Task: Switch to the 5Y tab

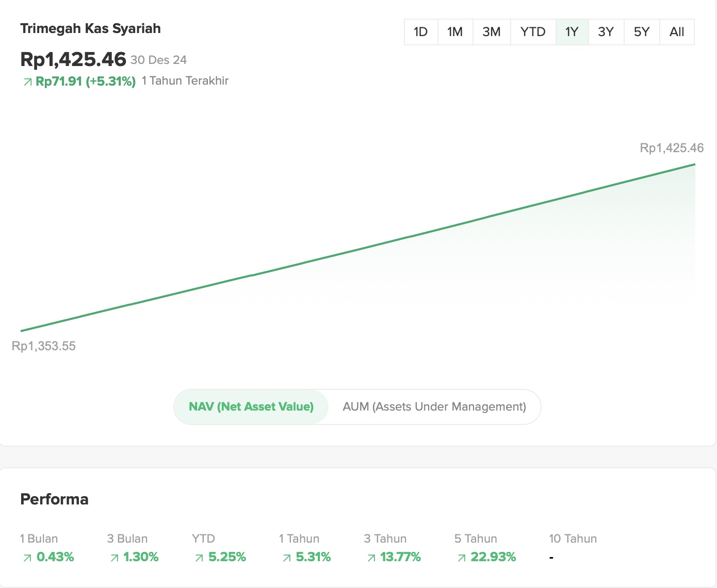Action: [641, 31]
